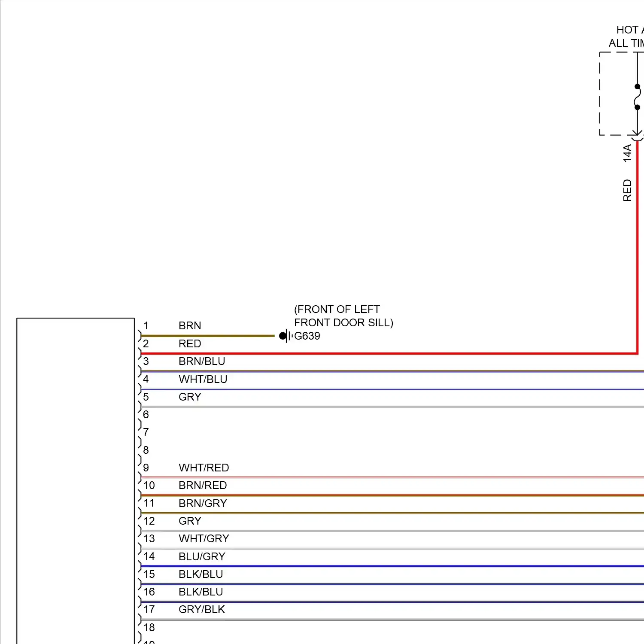Image resolution: width=644 pixels, height=644 pixels.
Task: Click the RED wire label on pin 2
Action: pos(190,343)
